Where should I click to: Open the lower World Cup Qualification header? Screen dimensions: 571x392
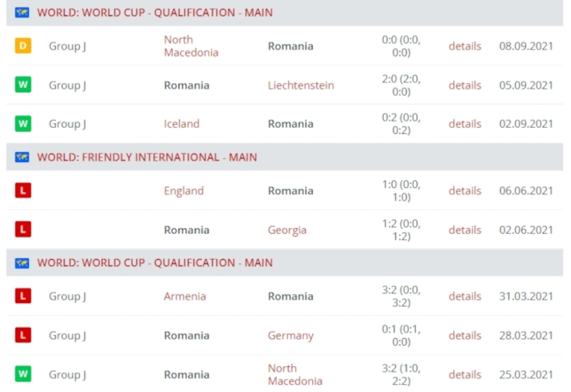(155, 263)
